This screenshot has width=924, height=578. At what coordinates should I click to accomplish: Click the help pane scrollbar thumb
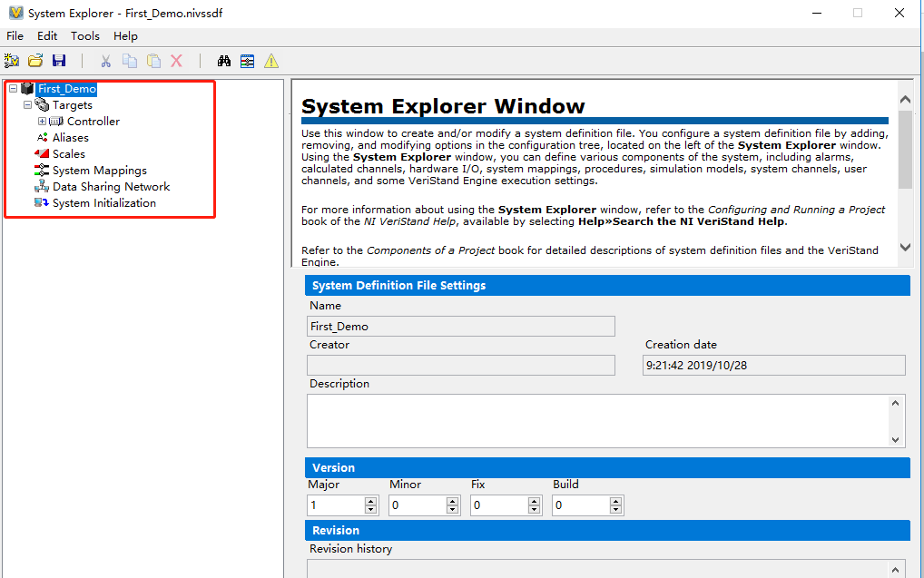pyautogui.click(x=906, y=150)
